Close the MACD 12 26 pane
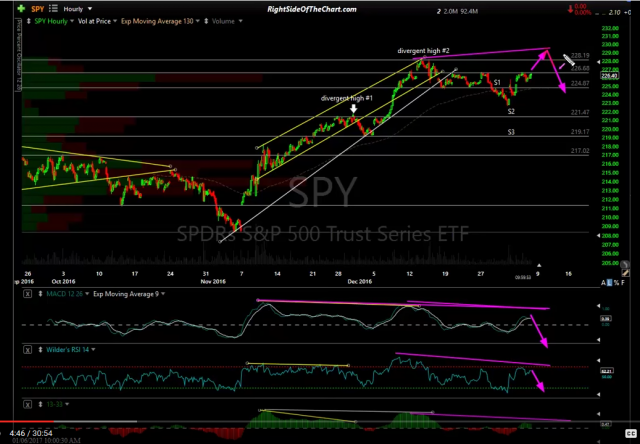The width and height of the screenshot is (640, 444). (27, 294)
